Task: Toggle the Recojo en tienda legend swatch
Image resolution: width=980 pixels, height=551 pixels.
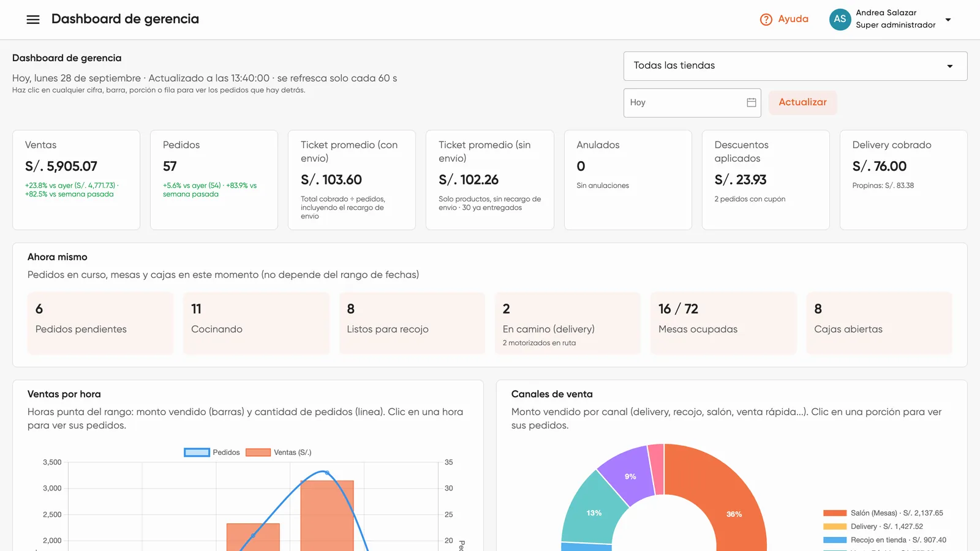Action: coord(835,540)
